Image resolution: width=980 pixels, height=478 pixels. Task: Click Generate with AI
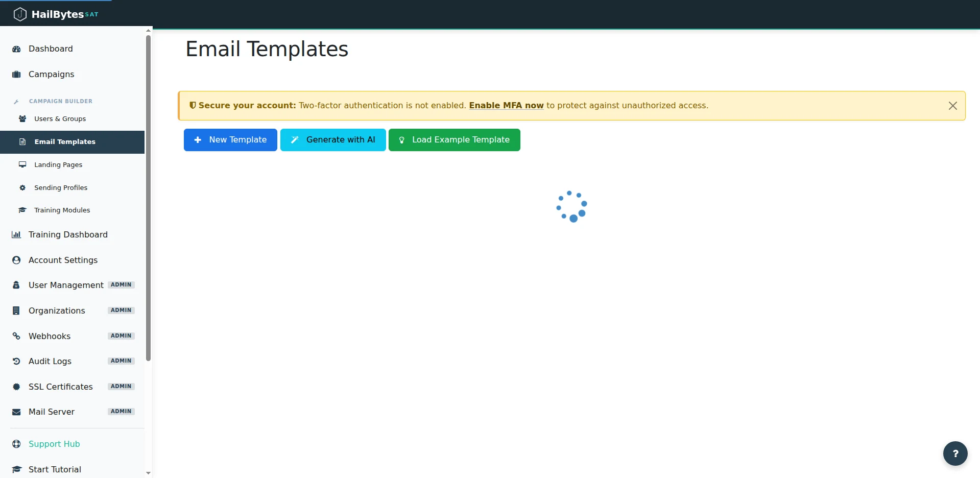333,139
